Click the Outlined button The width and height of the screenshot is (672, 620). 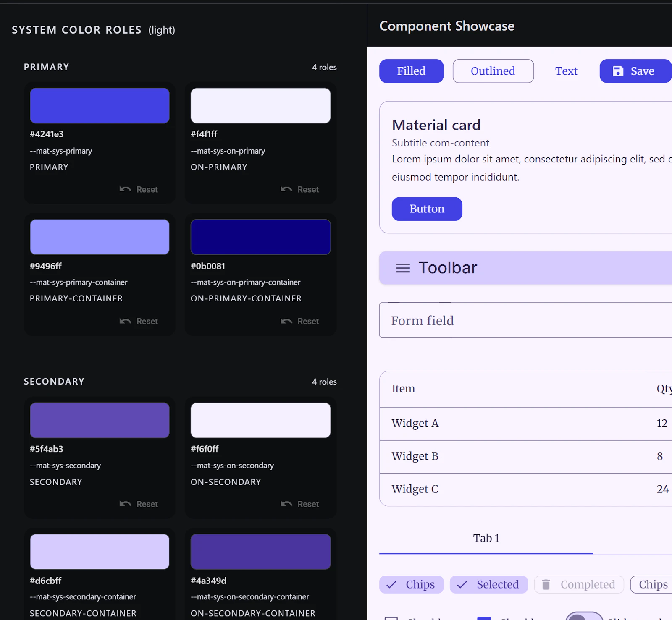493,71
